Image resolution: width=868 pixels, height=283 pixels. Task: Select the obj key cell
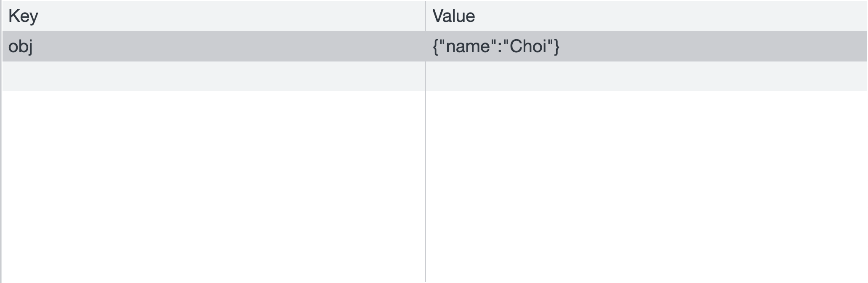pos(213,46)
